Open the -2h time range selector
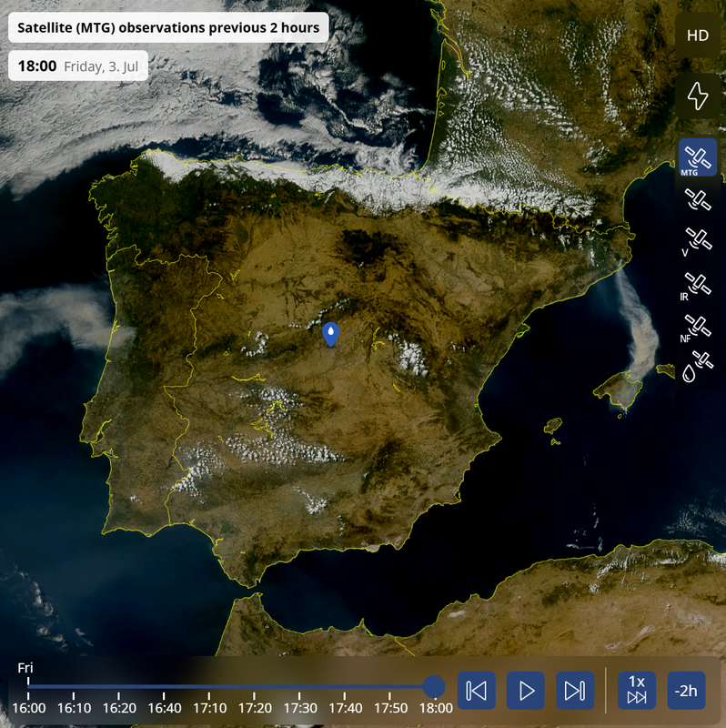 click(687, 691)
